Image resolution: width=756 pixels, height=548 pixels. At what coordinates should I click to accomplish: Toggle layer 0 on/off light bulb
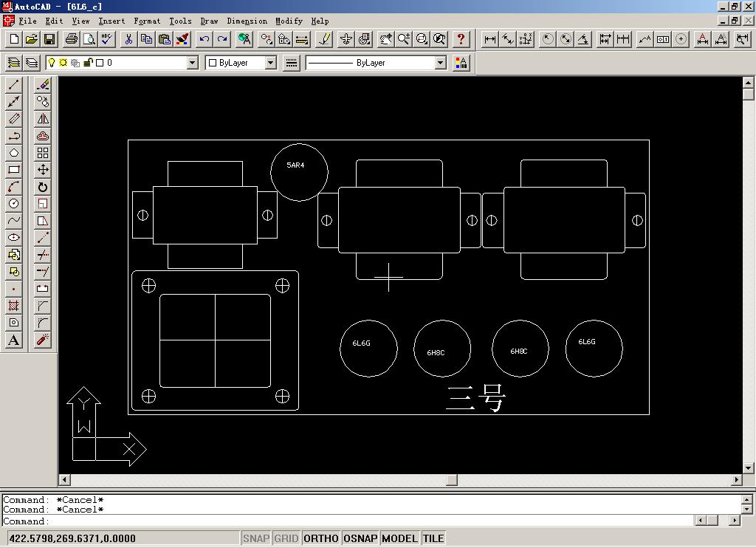52,63
